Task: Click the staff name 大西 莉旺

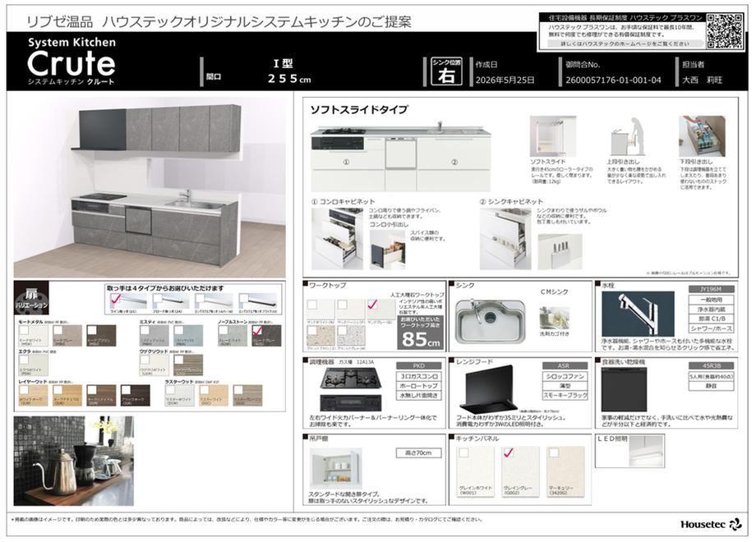Action: pos(702,80)
